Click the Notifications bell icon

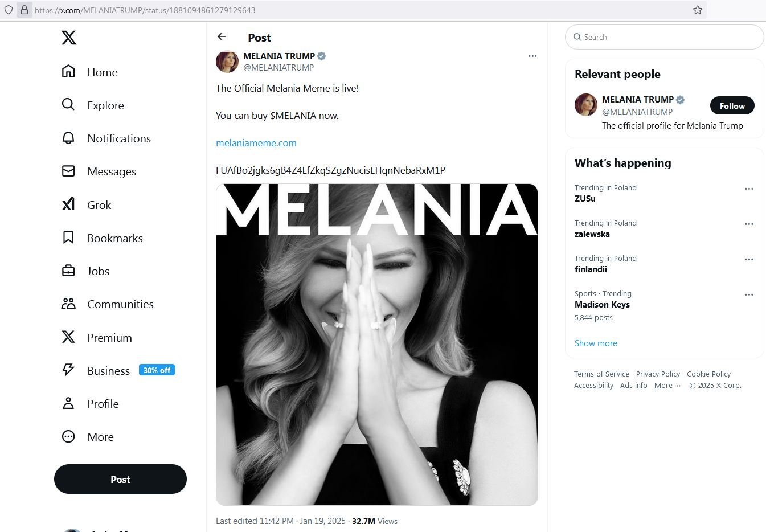pos(68,138)
